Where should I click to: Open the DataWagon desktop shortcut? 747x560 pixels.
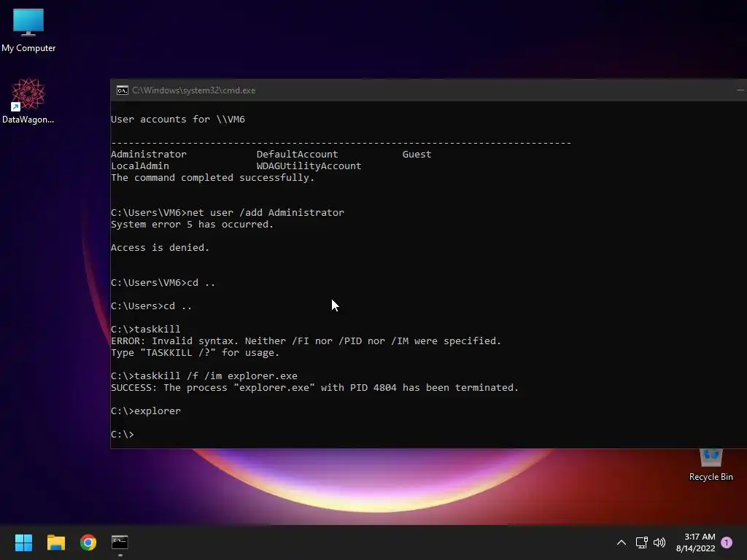point(28,101)
